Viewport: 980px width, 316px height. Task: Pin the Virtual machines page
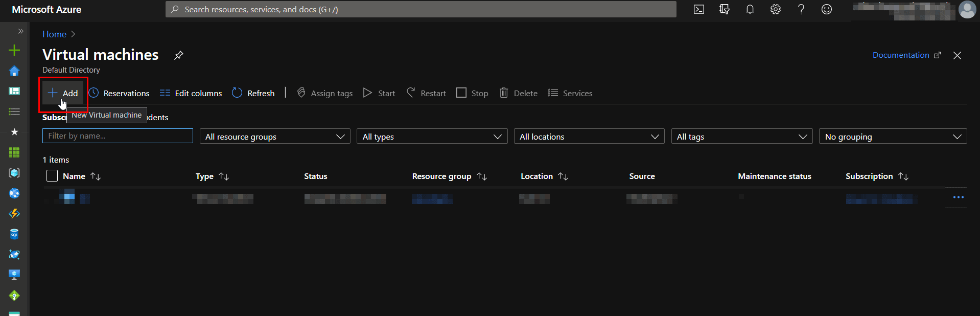(x=178, y=55)
